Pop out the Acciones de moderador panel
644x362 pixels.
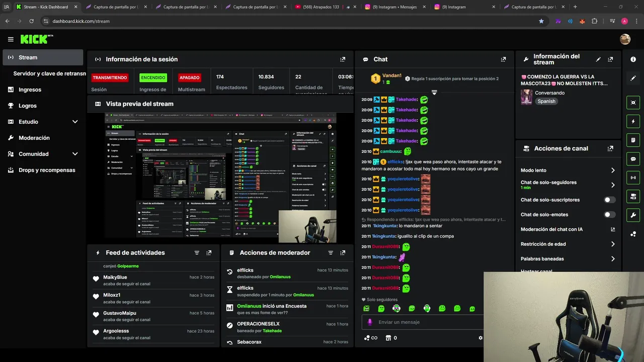click(x=343, y=253)
